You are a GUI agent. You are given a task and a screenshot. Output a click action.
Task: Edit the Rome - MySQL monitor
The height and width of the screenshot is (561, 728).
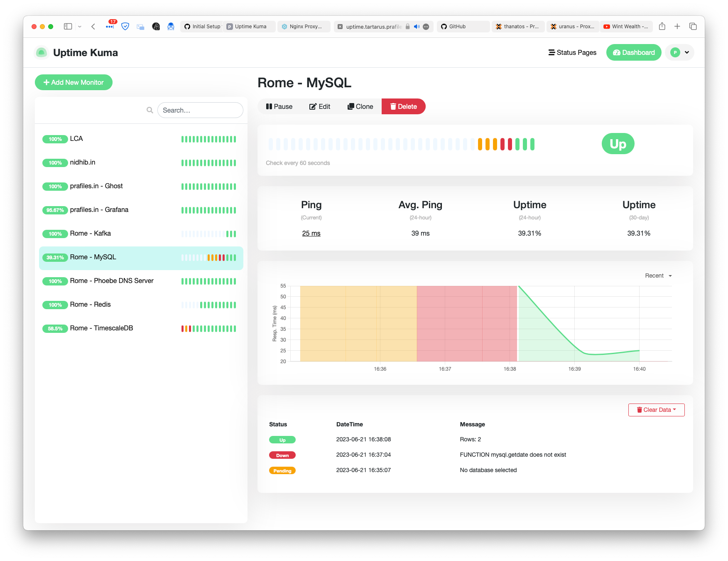tap(320, 106)
